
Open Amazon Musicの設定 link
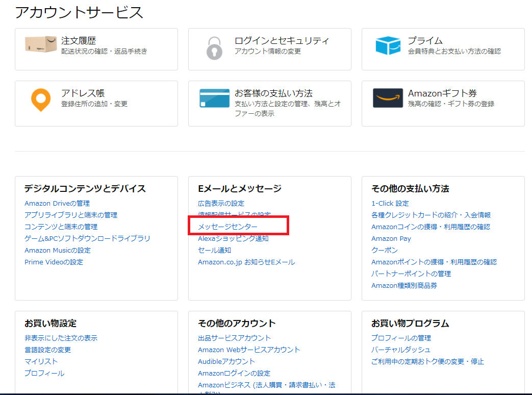pos(58,251)
